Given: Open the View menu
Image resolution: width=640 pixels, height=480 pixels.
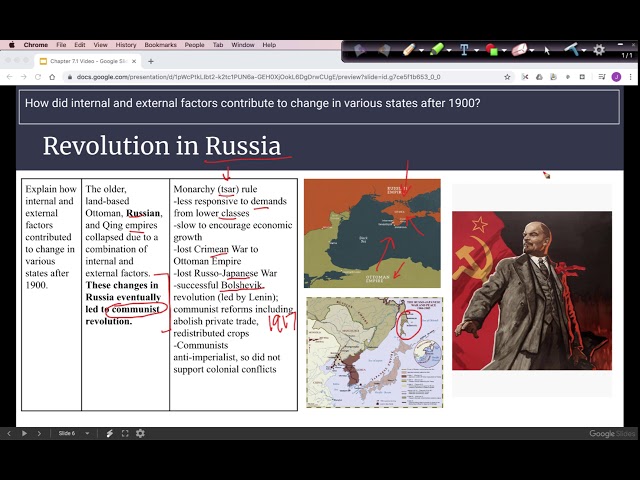Looking at the screenshot, I should [100, 45].
